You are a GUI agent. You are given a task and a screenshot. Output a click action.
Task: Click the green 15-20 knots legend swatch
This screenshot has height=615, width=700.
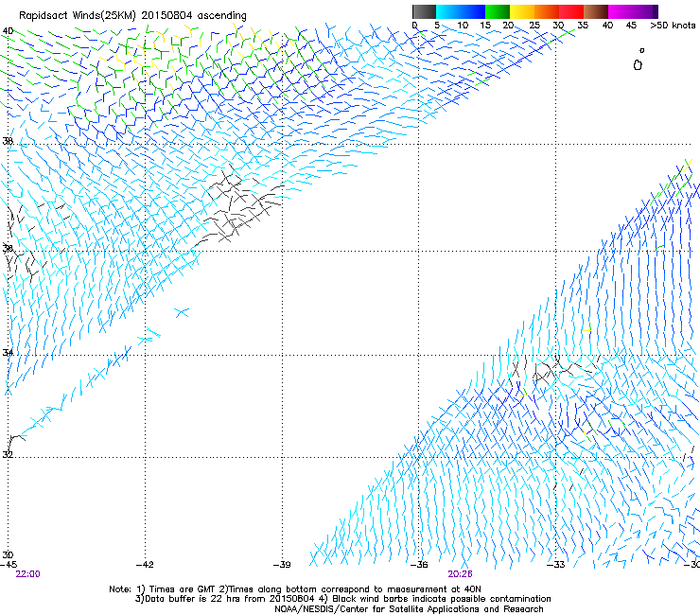pyautogui.click(x=498, y=11)
